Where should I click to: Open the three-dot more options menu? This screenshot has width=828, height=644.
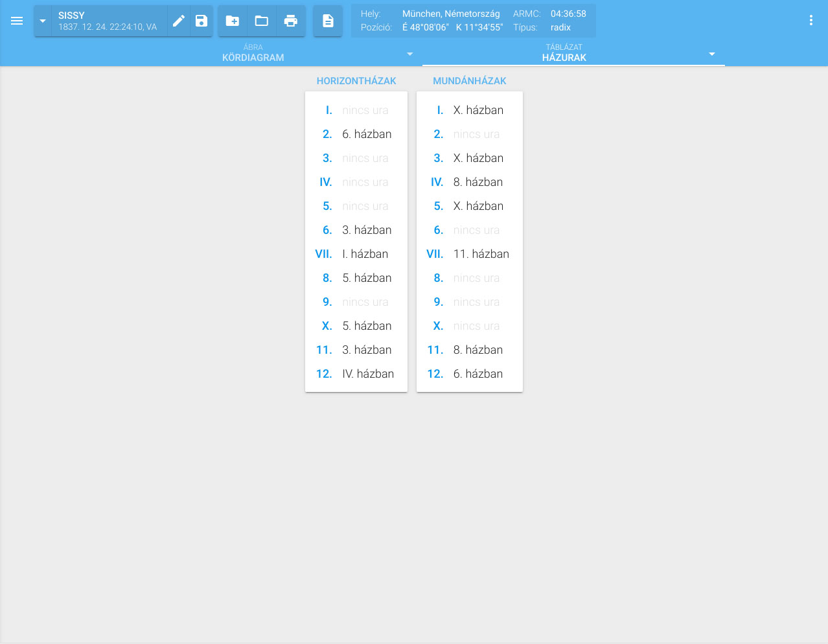tap(811, 21)
